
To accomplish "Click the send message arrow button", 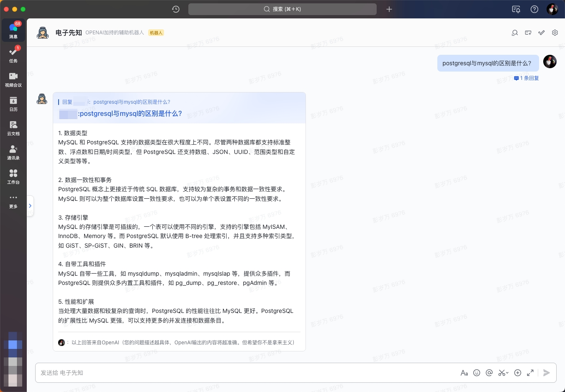I will (547, 373).
